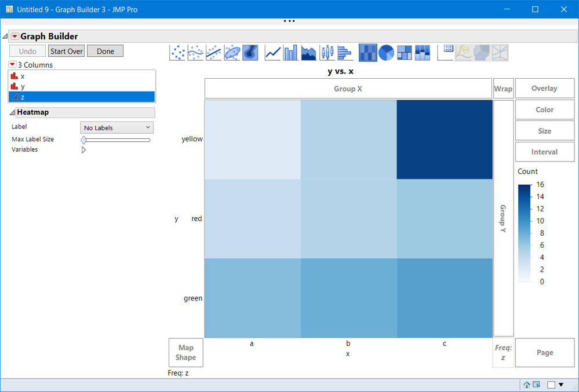The image size is (579, 392).
Task: Click the Group X drop zone
Action: coord(348,89)
